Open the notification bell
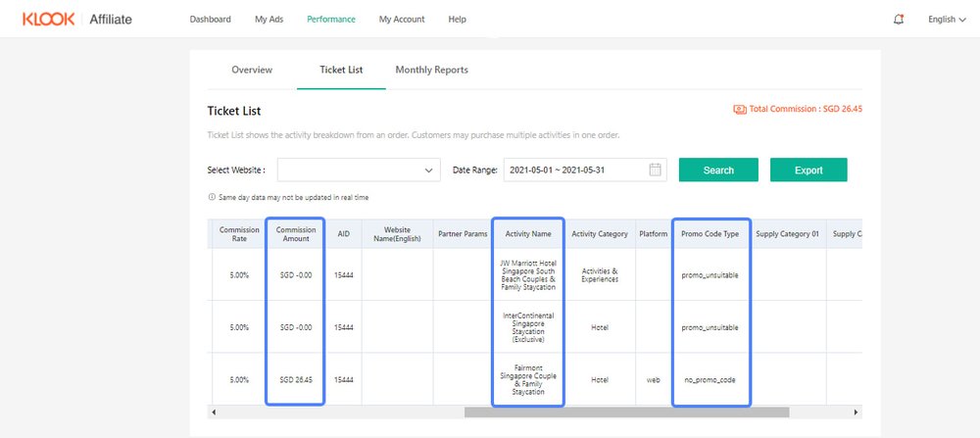Screen dimensions: 980x438 899,20
